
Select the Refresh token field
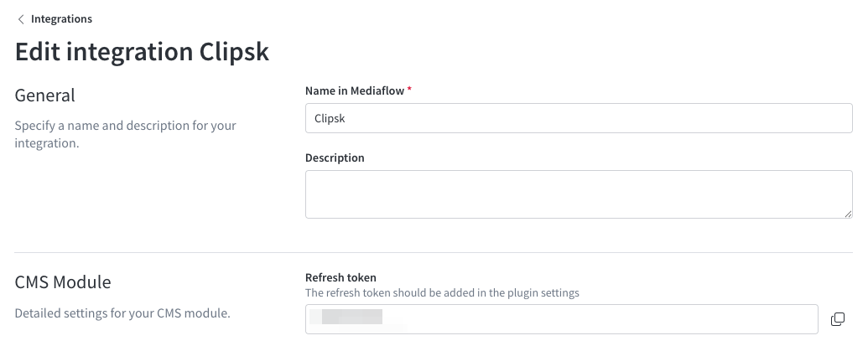561,319
